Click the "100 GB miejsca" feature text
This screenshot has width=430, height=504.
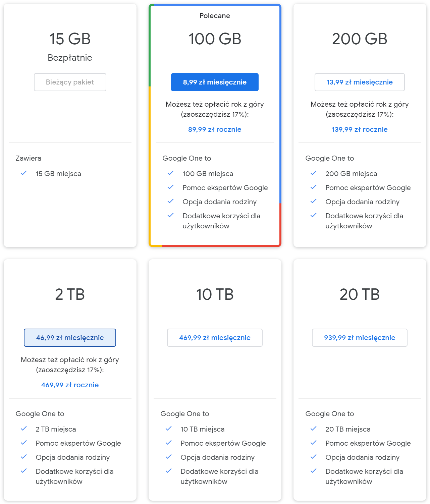coord(208,174)
